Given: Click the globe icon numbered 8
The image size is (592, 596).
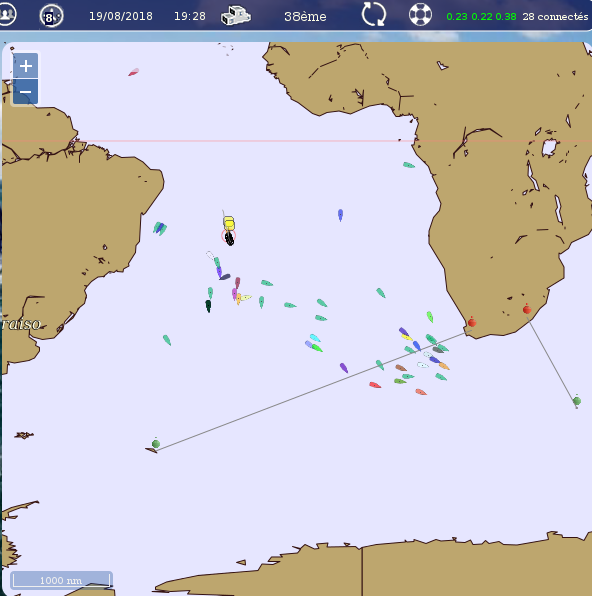Looking at the screenshot, I should (x=51, y=16).
